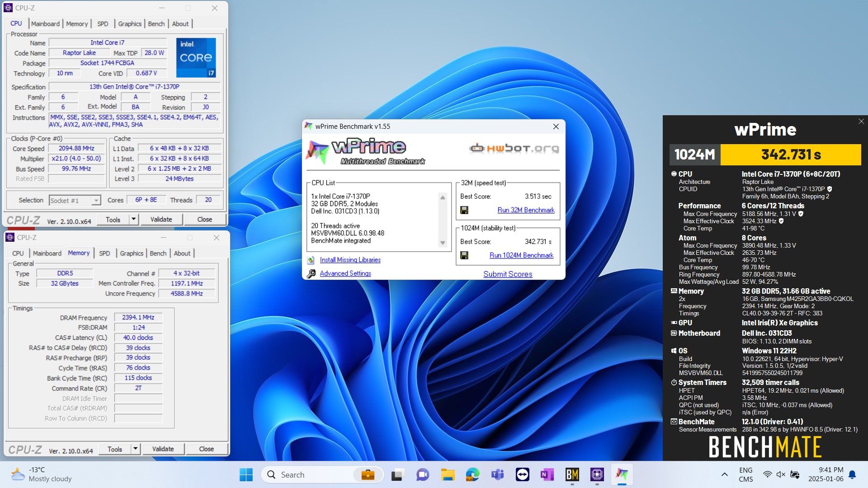Open Microsoft Teams from the taskbar
The image size is (868, 488).
tap(497, 474)
